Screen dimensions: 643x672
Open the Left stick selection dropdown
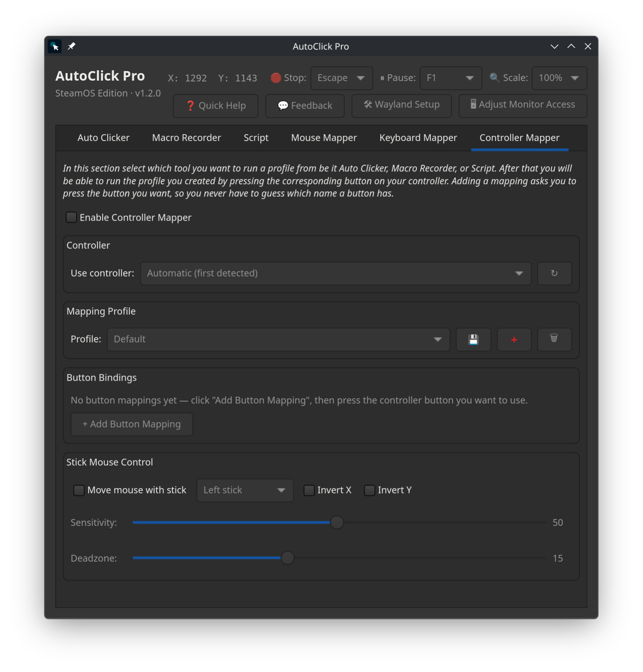[245, 490]
